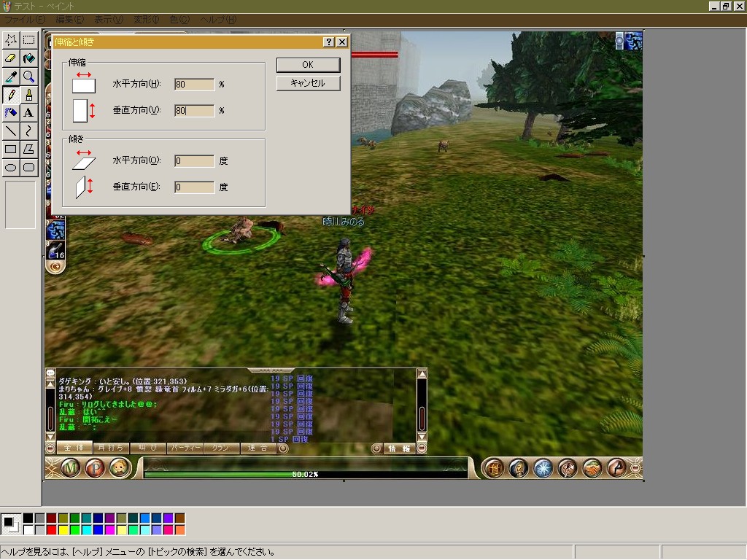Open the ファイル(F) menu

click(x=25, y=20)
